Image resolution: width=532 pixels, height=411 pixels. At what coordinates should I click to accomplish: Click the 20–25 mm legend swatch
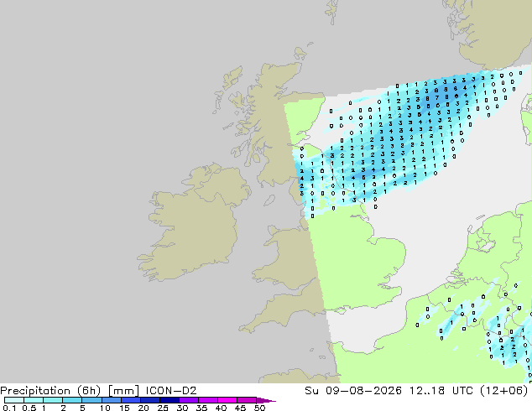(149, 400)
